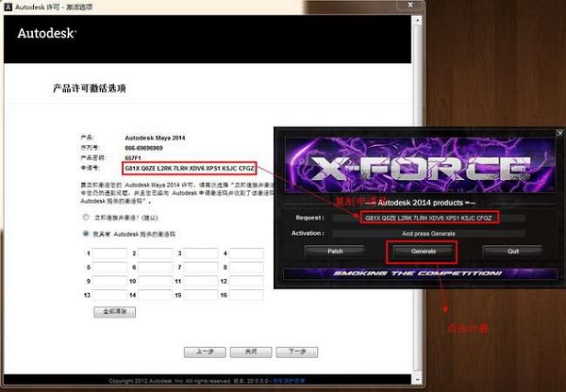Image resolution: width=566 pixels, height=392 pixels.
Task: Click 'Autodesk 2014 products' label in X-Force
Action: point(420,203)
